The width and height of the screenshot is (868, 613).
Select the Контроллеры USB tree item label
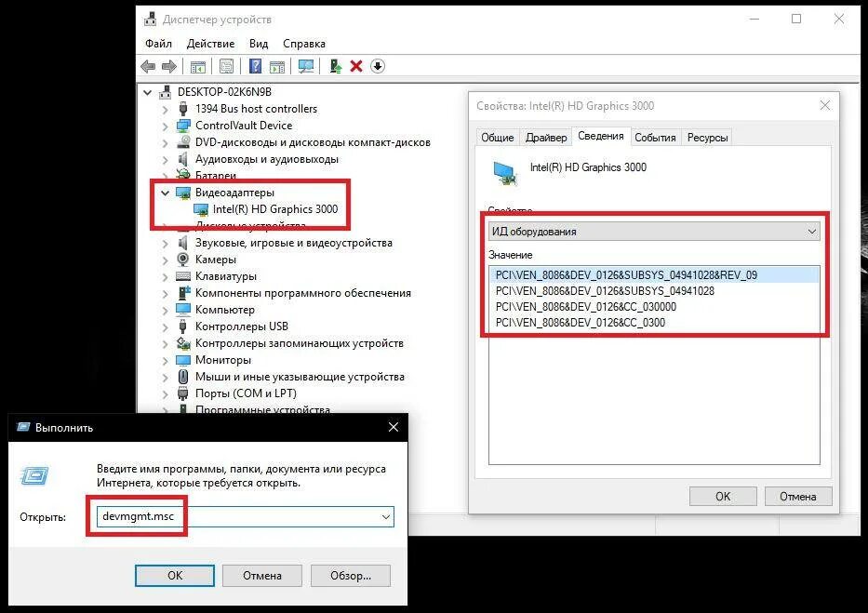pos(241,326)
